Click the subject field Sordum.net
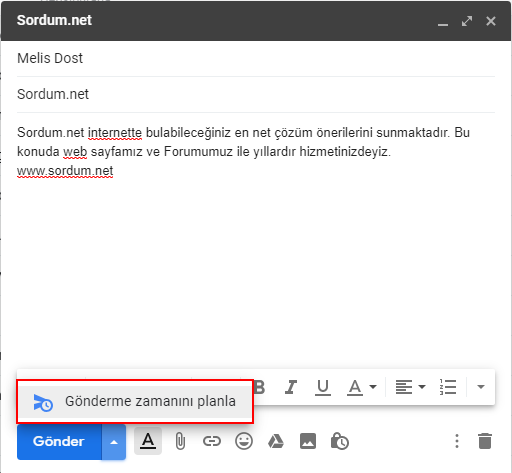Viewport: 512px width, 473px height. [x=256, y=94]
